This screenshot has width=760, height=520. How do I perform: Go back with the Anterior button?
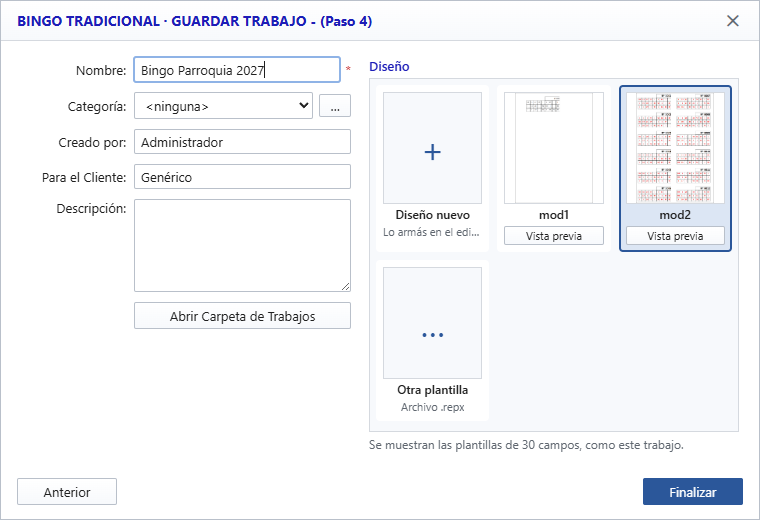click(x=67, y=492)
